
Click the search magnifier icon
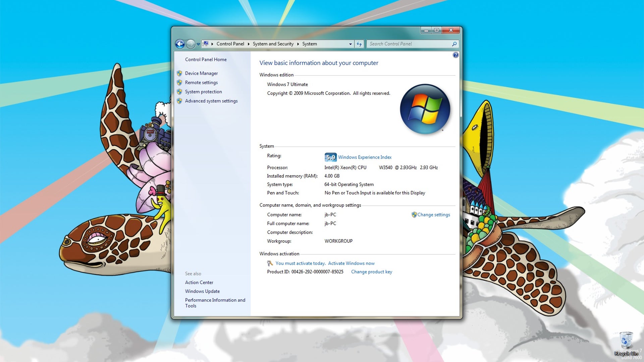pyautogui.click(x=454, y=44)
